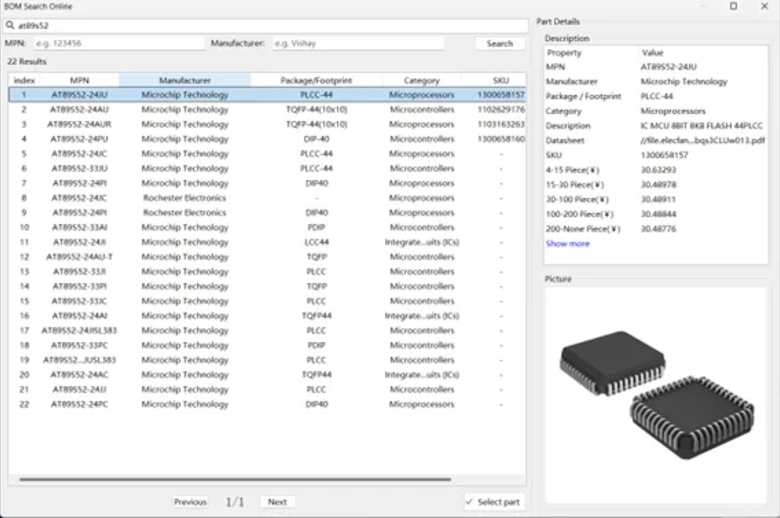Viewport: 780px width, 518px height.
Task: Sort by Package/Footprint column header
Action: tap(316, 80)
